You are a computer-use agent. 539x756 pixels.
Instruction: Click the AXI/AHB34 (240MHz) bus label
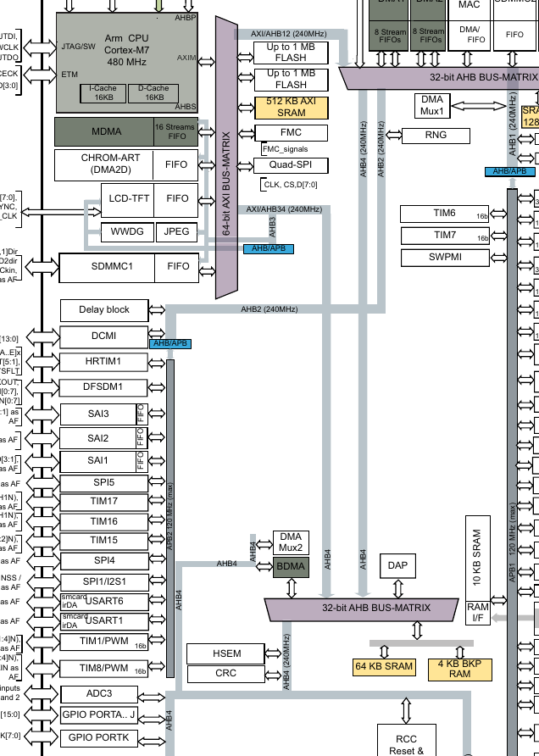click(284, 209)
